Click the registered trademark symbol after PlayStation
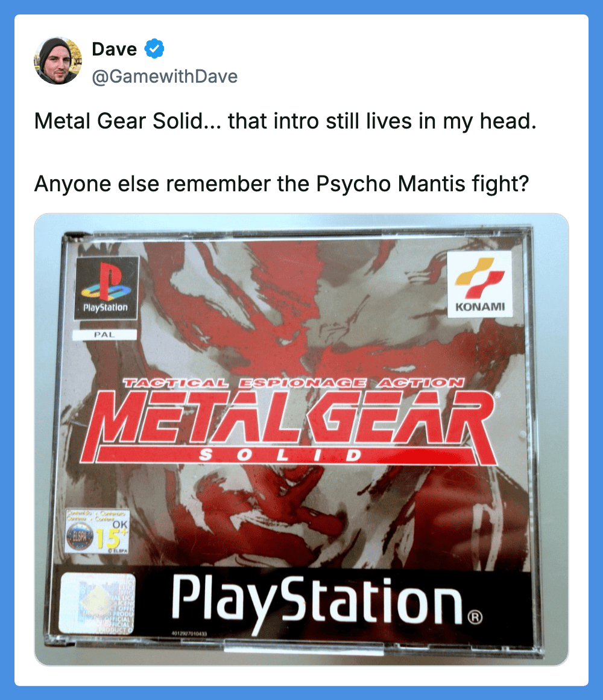 pyautogui.click(x=475, y=617)
